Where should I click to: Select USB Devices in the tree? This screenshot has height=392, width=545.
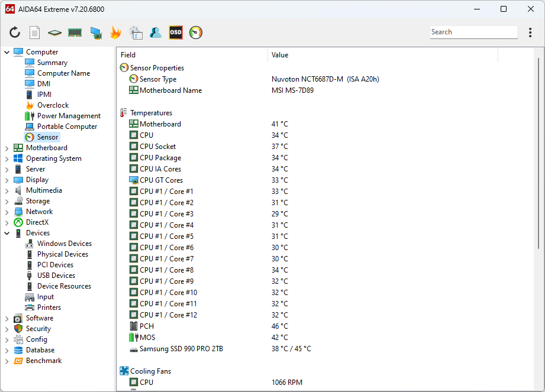coord(56,276)
